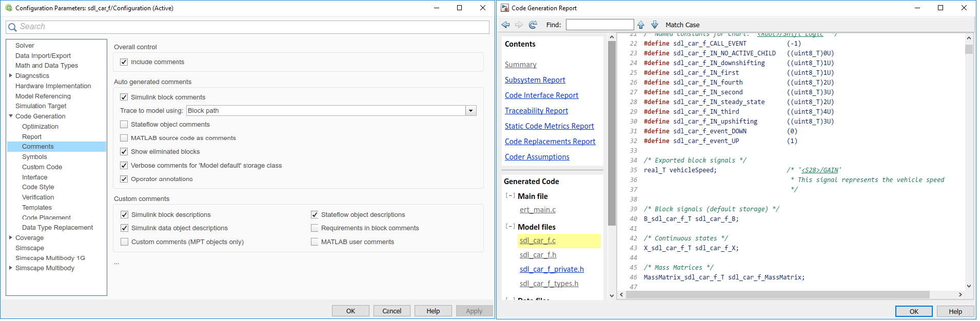Select Optimization in the configuration tree
Image resolution: width=980 pixels, height=321 pixels.
tap(40, 127)
